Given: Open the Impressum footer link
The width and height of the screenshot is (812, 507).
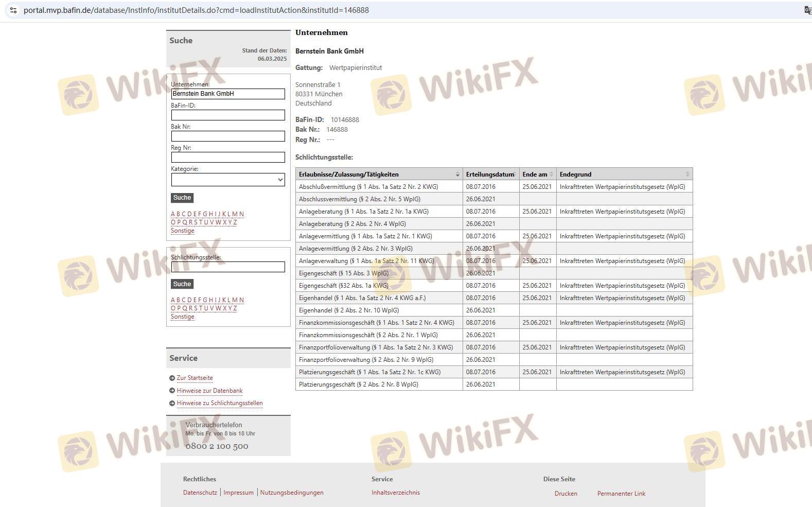Looking at the screenshot, I should click(x=238, y=493).
